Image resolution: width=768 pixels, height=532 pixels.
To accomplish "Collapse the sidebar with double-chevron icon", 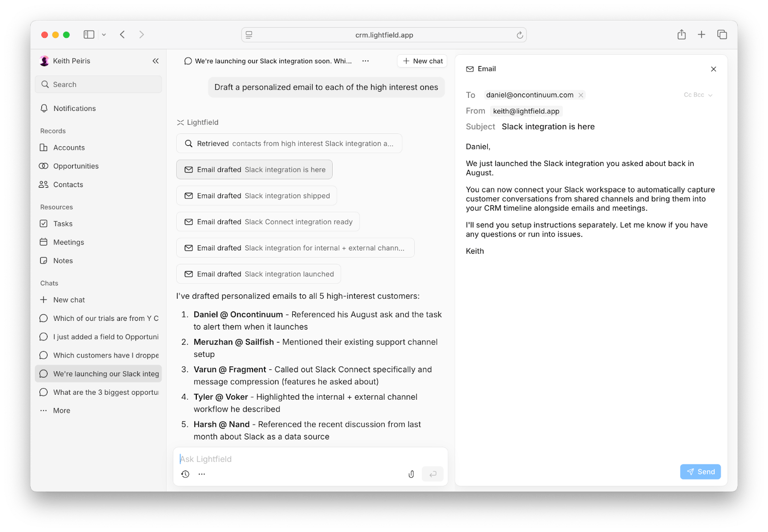I will tap(156, 61).
